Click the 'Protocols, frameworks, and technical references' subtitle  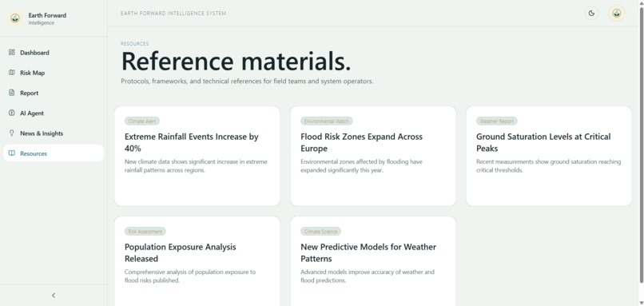pyautogui.click(x=247, y=81)
